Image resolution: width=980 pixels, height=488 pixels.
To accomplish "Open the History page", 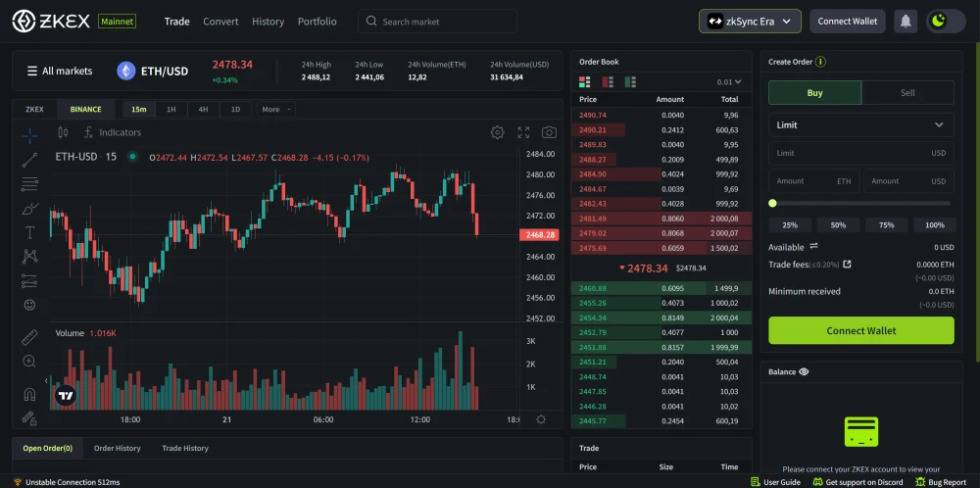I will point(269,22).
